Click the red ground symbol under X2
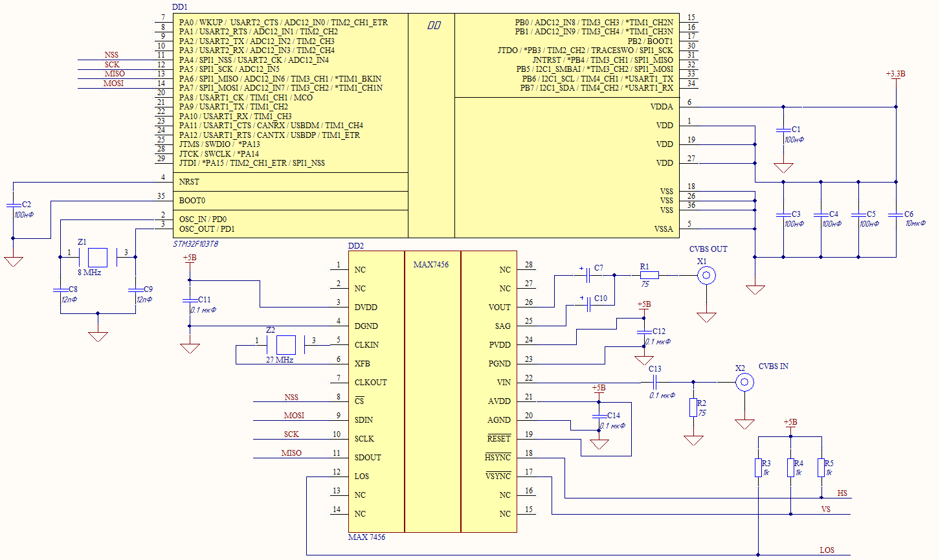This screenshot has width=938, height=560. (744, 424)
